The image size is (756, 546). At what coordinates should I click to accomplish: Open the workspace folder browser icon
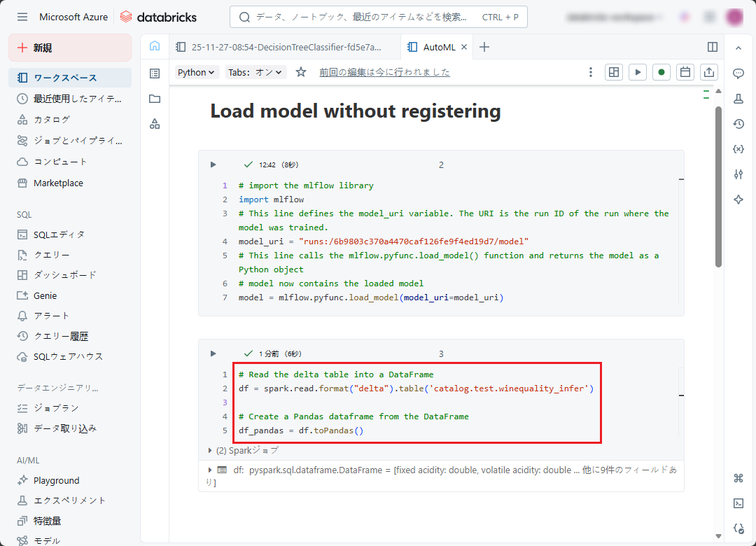155,99
